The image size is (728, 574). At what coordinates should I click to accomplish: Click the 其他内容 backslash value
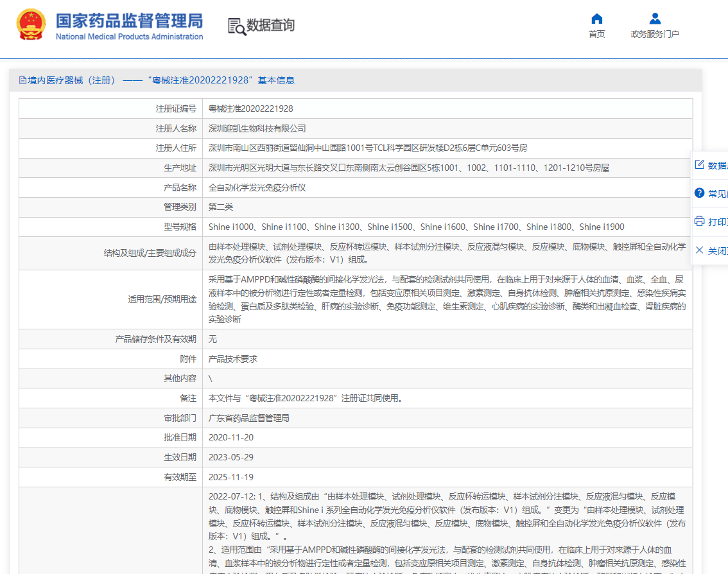[211, 379]
